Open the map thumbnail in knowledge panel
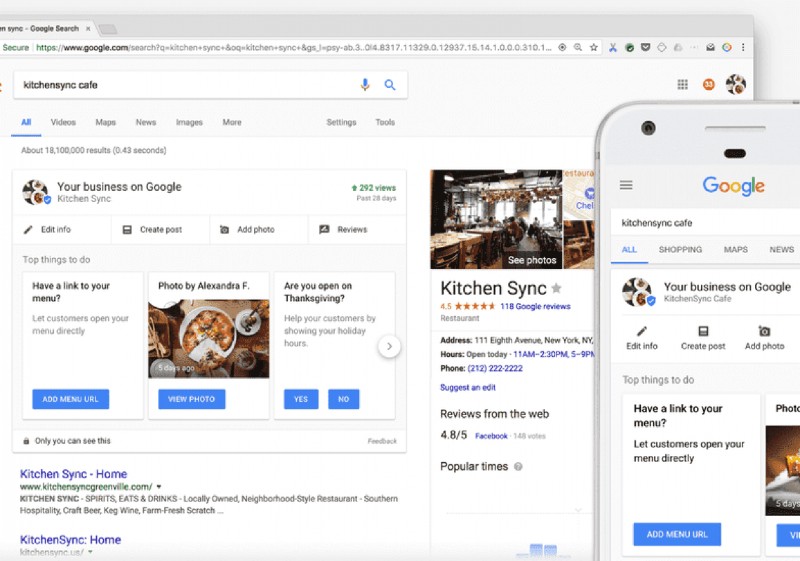800x561 pixels. pos(579,194)
